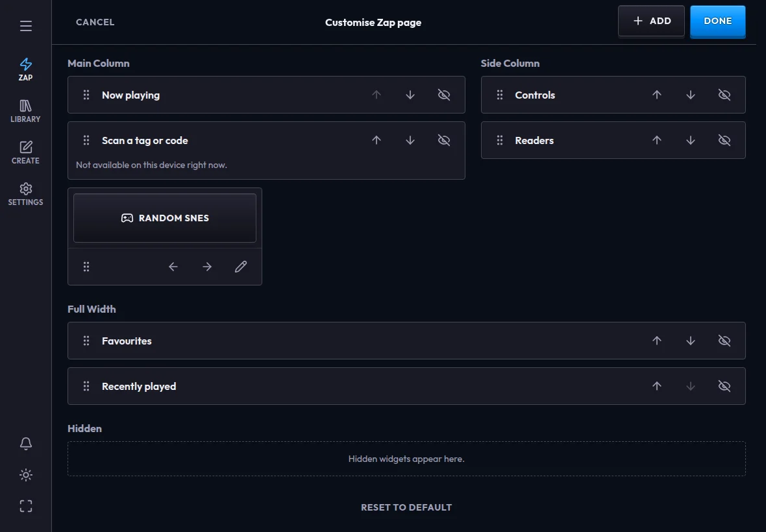
Task: Open the hamburger menu in the sidebar
Action: [26, 26]
